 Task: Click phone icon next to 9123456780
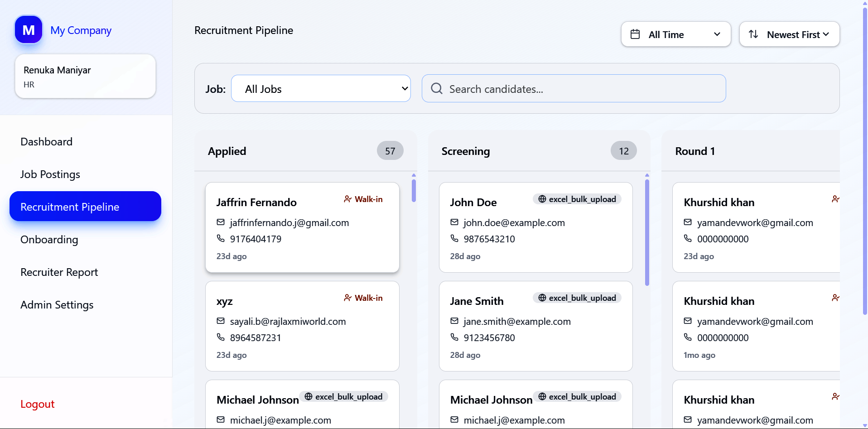[454, 337]
